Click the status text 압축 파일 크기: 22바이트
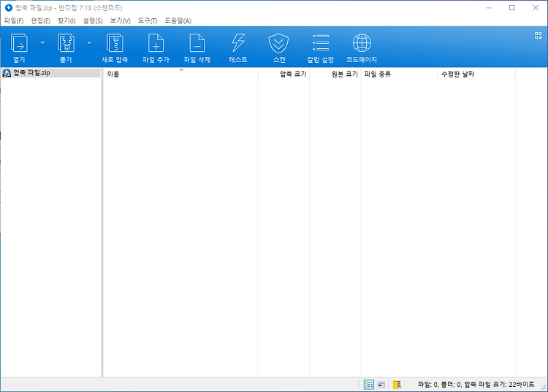The width and height of the screenshot is (548, 392). pos(499,384)
